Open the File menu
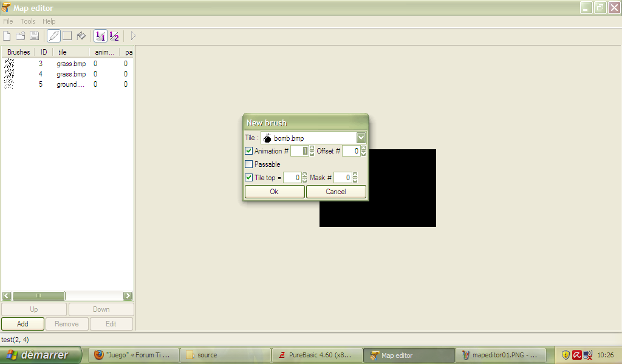This screenshot has width=622, height=364. [8, 21]
